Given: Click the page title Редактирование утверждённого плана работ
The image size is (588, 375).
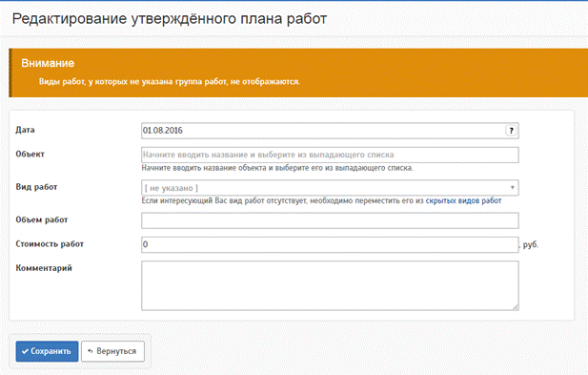Looking at the screenshot, I should coord(170,19).
